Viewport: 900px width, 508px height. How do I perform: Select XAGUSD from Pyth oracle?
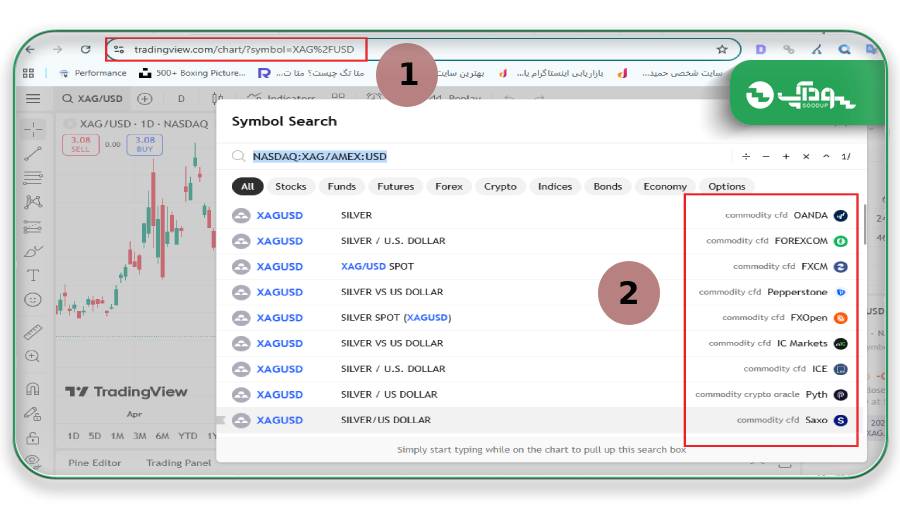coord(541,394)
